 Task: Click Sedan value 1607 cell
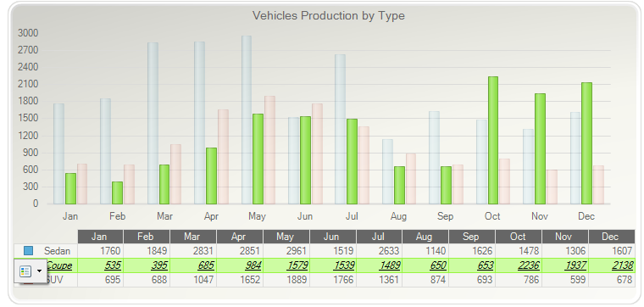point(612,251)
